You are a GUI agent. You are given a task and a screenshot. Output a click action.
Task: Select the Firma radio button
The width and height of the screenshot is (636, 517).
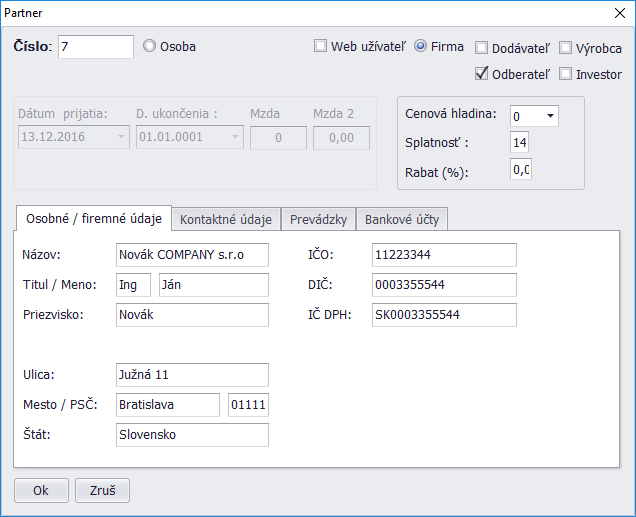click(421, 46)
